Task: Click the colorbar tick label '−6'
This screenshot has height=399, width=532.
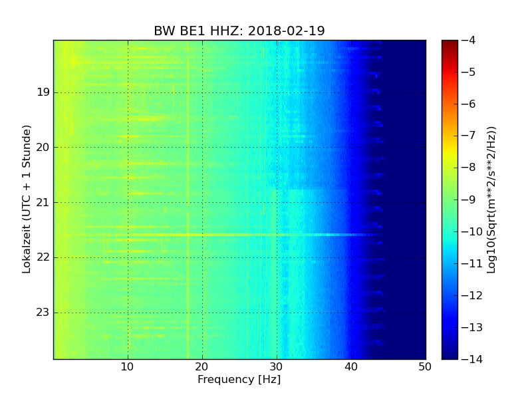Action: (x=469, y=104)
